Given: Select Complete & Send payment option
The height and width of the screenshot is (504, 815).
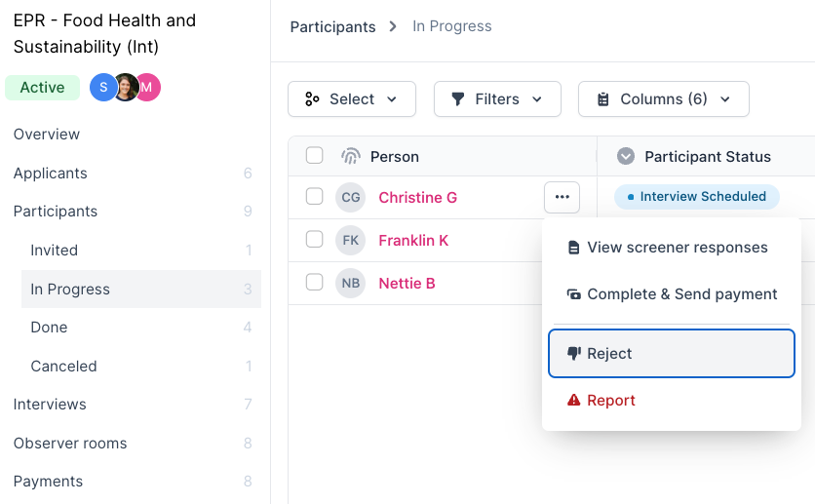Looking at the screenshot, I should click(x=672, y=293).
